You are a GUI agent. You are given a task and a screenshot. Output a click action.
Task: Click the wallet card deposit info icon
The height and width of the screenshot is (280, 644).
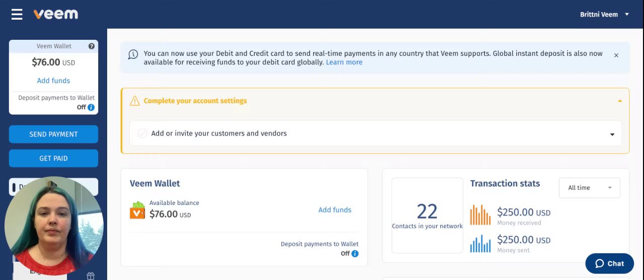pos(355,254)
